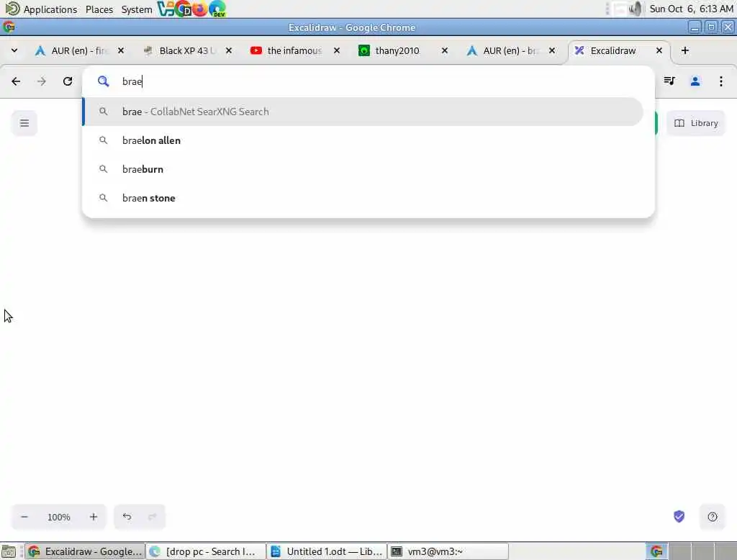Open the Places menu

point(99,9)
